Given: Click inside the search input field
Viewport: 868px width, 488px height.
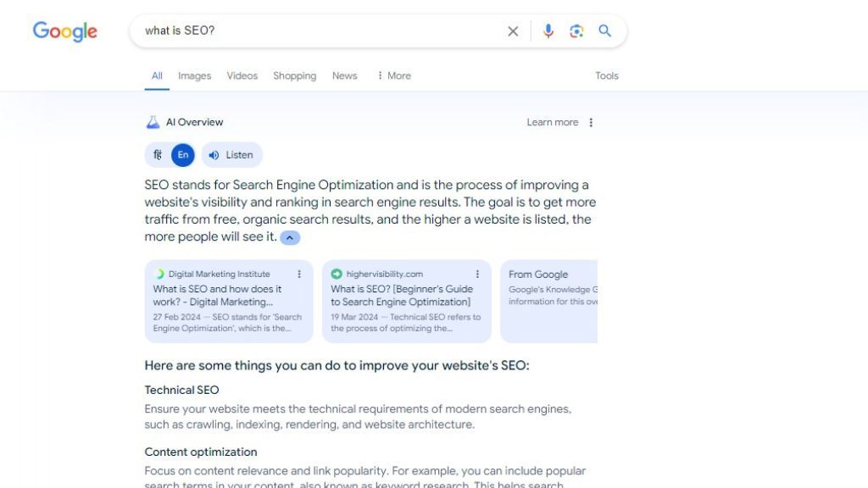Looking at the screenshot, I should 322,31.
